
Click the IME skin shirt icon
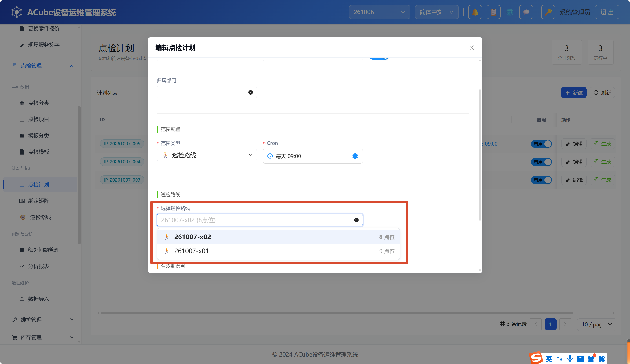tap(591, 359)
